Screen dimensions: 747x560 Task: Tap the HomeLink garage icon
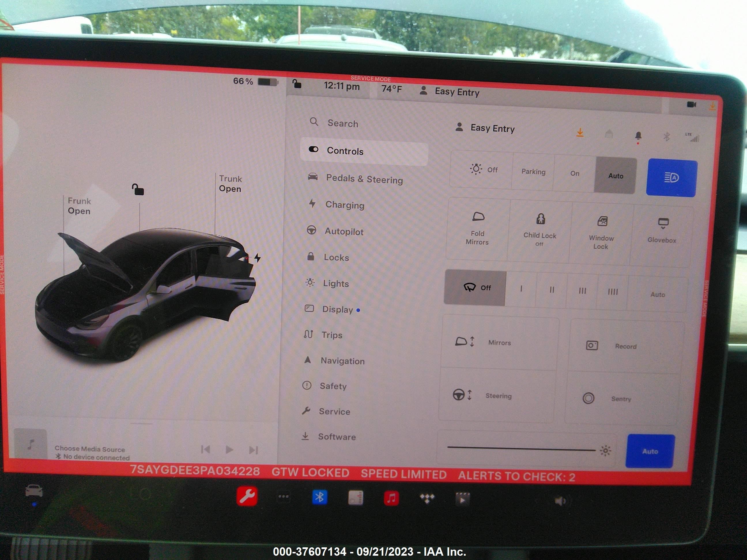[609, 134]
